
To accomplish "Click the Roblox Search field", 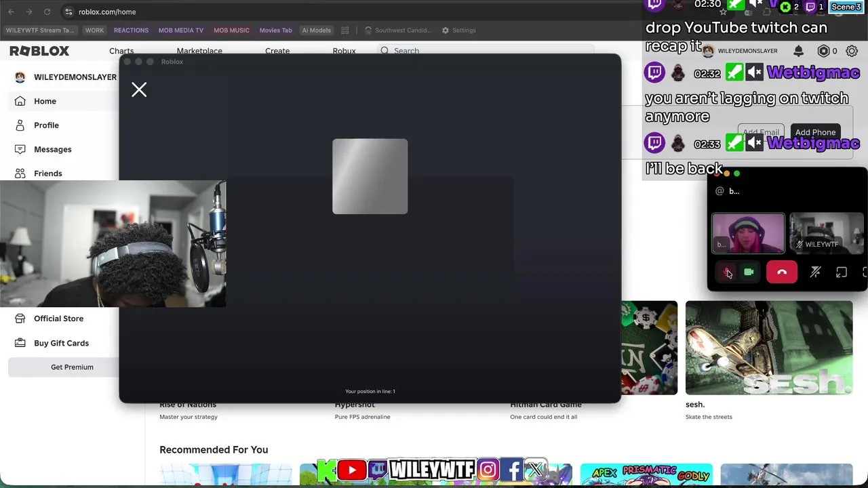I will tap(485, 51).
